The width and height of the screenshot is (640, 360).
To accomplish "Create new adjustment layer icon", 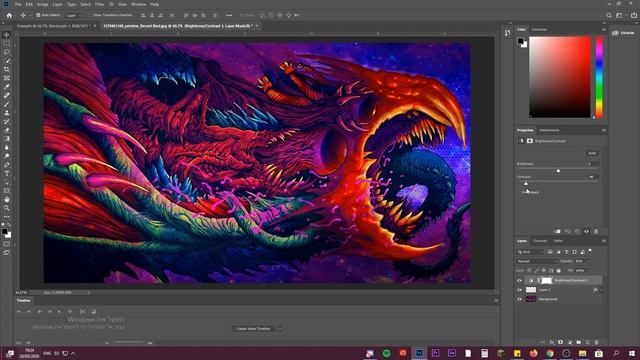I will pyautogui.click(x=570, y=342).
